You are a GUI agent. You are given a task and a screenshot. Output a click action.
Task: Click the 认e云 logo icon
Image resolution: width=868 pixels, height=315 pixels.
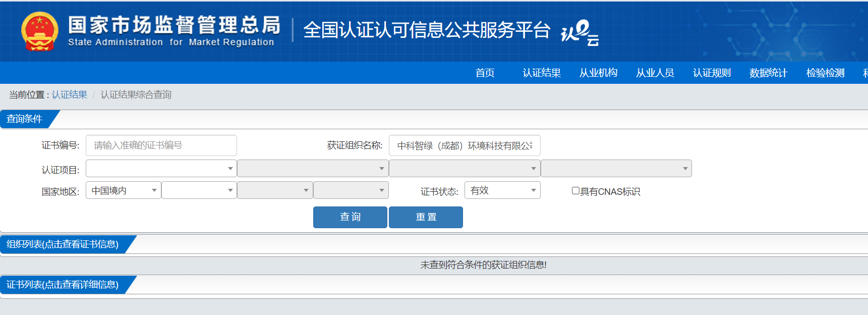[580, 33]
